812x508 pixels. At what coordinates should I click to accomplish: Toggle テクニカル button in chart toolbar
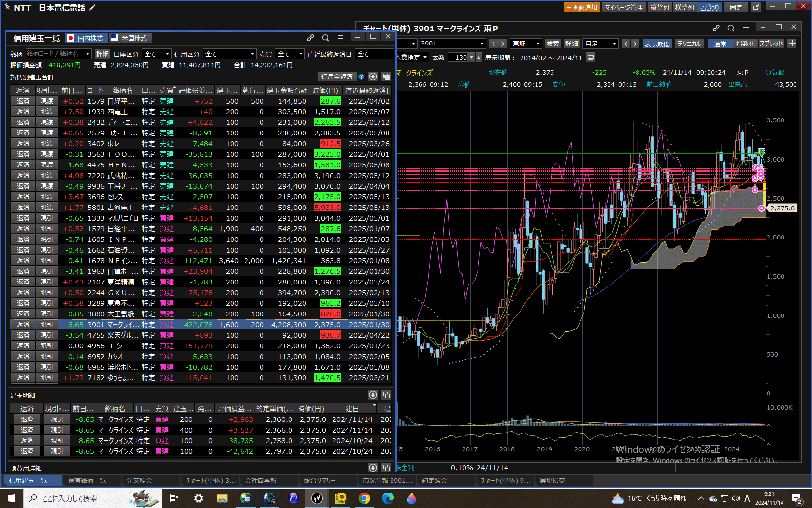point(689,44)
